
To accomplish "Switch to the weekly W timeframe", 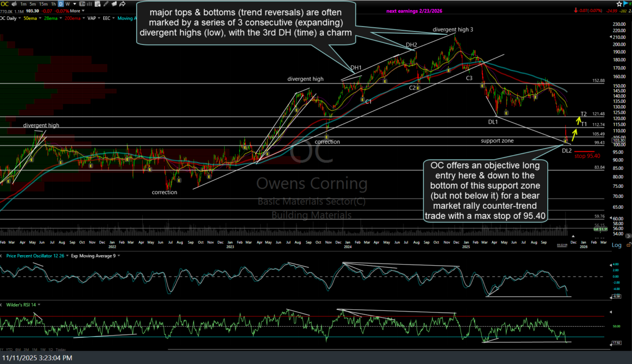I will (x=67, y=4).
